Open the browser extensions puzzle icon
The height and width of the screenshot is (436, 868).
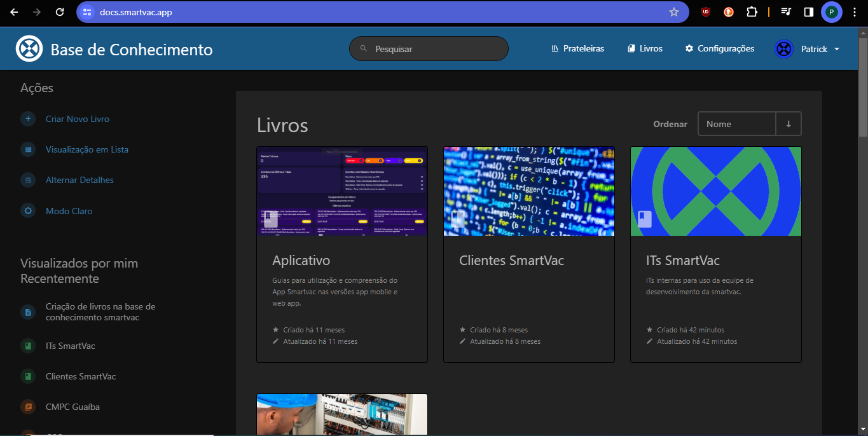[752, 12]
